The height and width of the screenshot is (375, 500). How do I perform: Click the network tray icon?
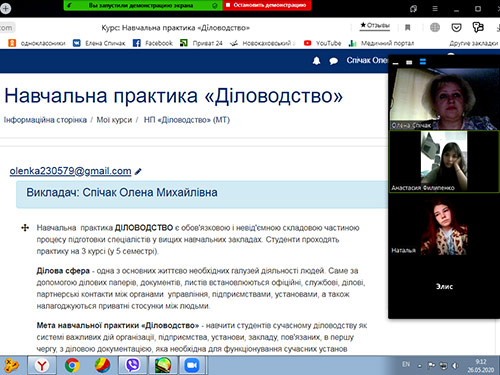pyautogui.click(x=443, y=366)
